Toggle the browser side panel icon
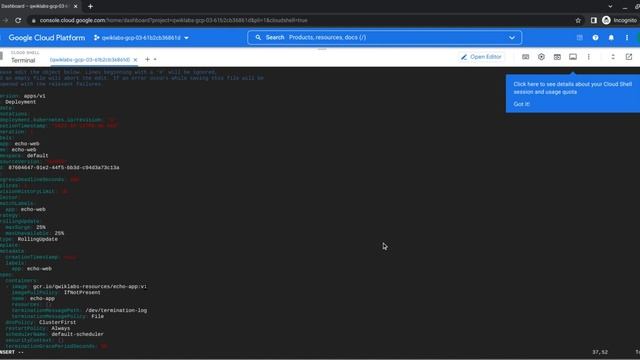The image size is (640, 360). [x=593, y=20]
